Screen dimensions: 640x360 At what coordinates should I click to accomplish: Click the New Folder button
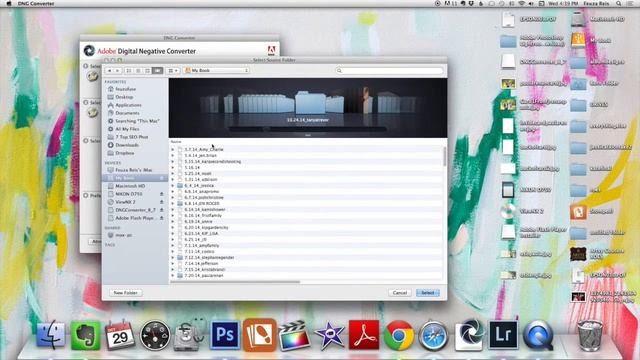point(125,293)
